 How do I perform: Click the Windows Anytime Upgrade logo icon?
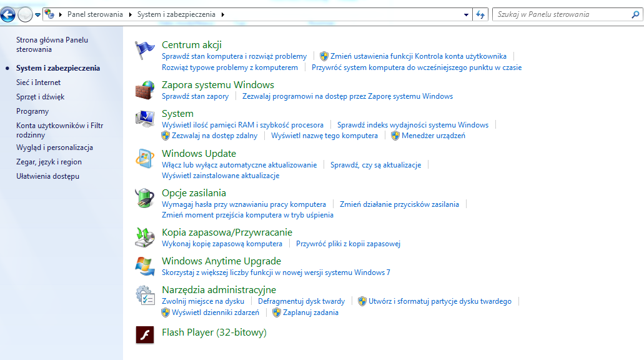pos(144,266)
